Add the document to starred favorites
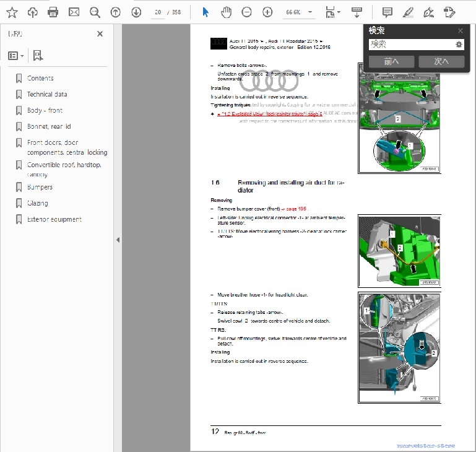476x452 pixels. pos(12,12)
